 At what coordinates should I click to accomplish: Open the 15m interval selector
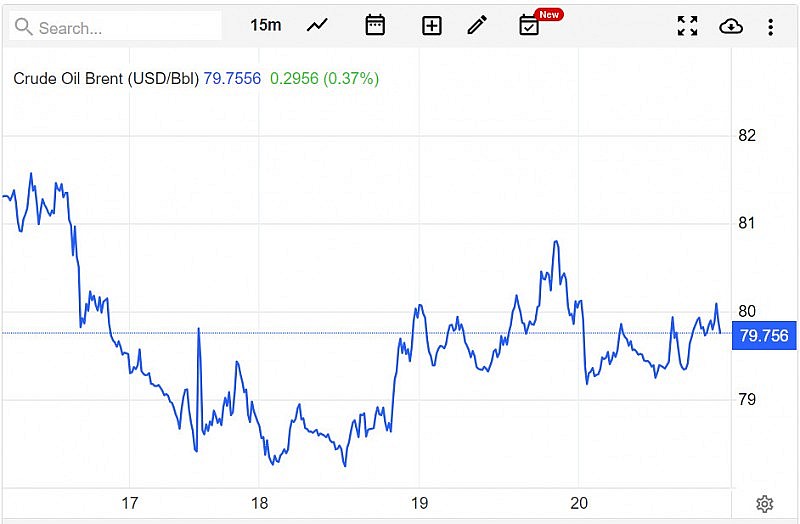coord(265,25)
